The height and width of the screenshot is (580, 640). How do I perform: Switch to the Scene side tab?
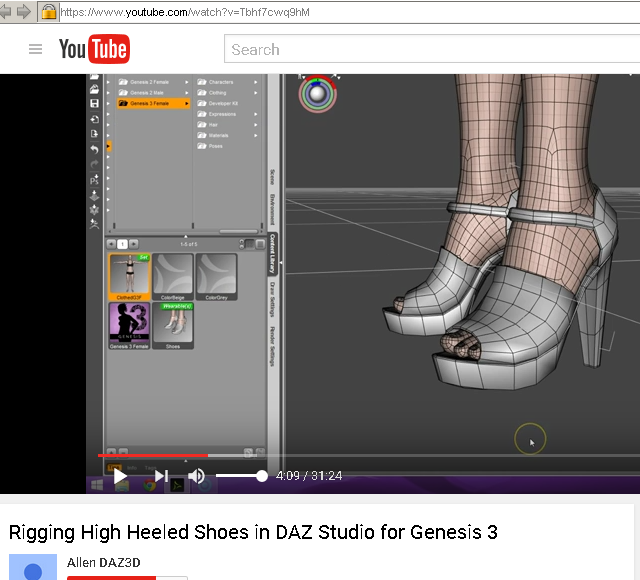(x=272, y=177)
